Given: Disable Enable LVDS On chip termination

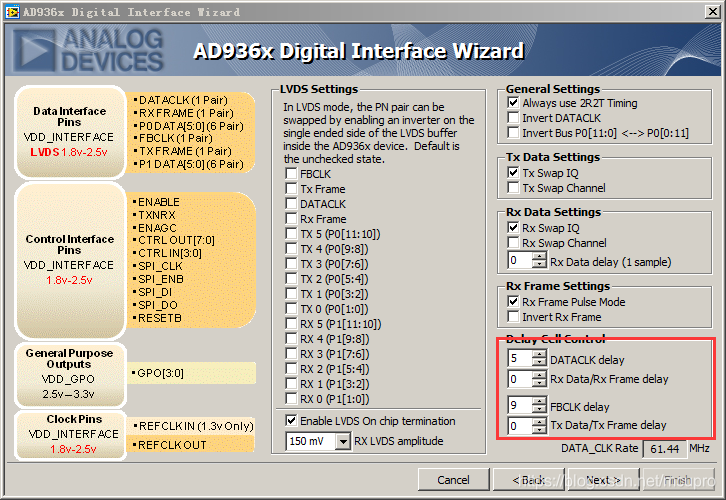Looking at the screenshot, I should click(291, 421).
